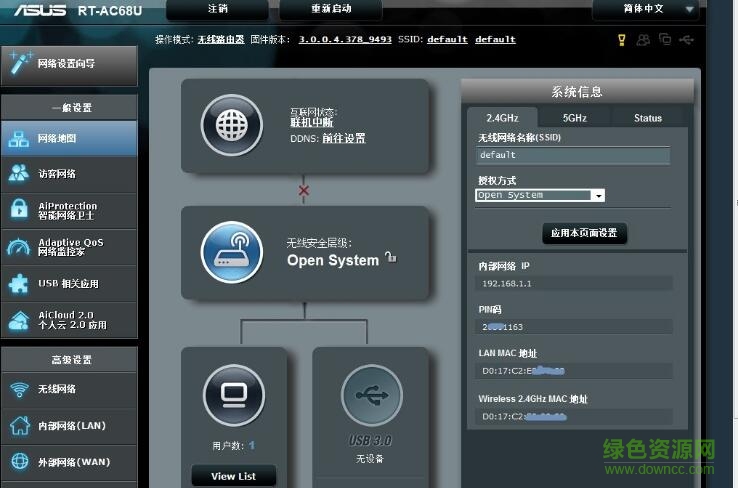Screen dimensions: 738x488
Task: Click the ASUS RT-AC68U logo
Action: pos(78,10)
